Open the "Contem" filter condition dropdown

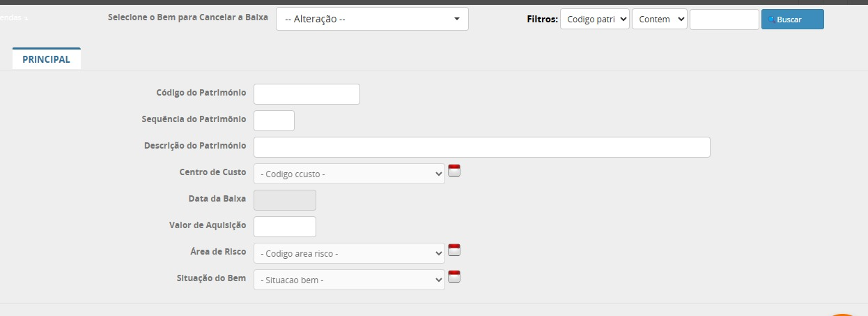point(659,20)
